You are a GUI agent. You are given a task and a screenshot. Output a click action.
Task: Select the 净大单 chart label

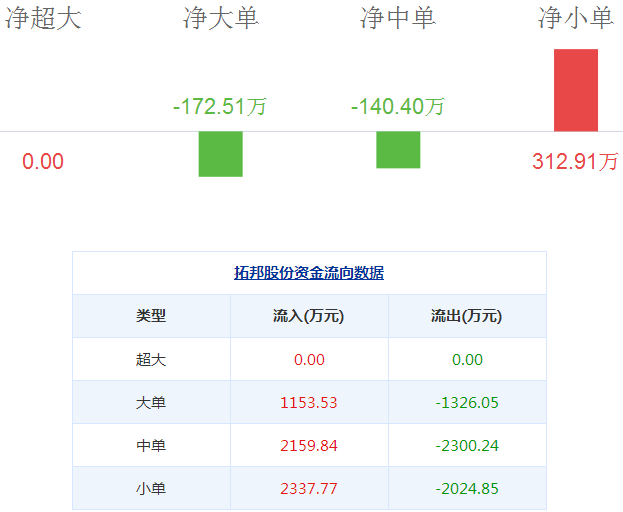point(221,18)
